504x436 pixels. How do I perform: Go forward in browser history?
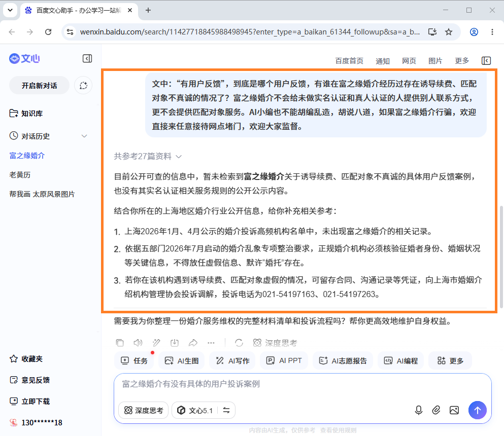(30, 32)
